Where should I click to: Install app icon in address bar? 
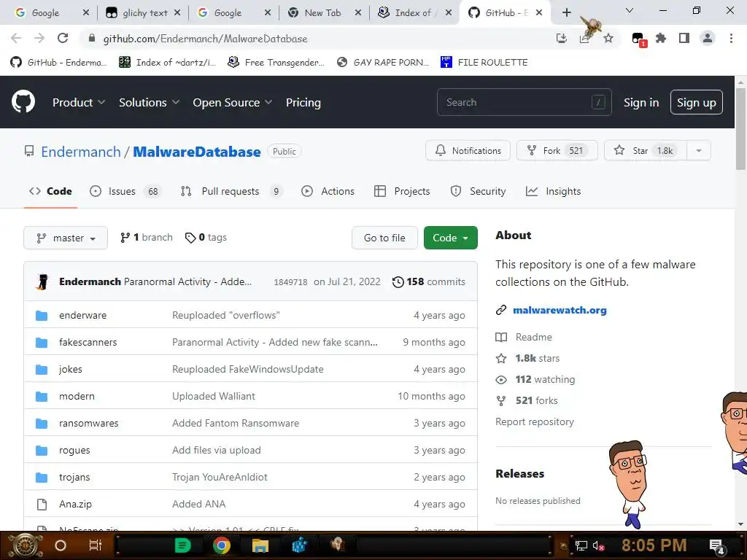pyautogui.click(x=562, y=39)
